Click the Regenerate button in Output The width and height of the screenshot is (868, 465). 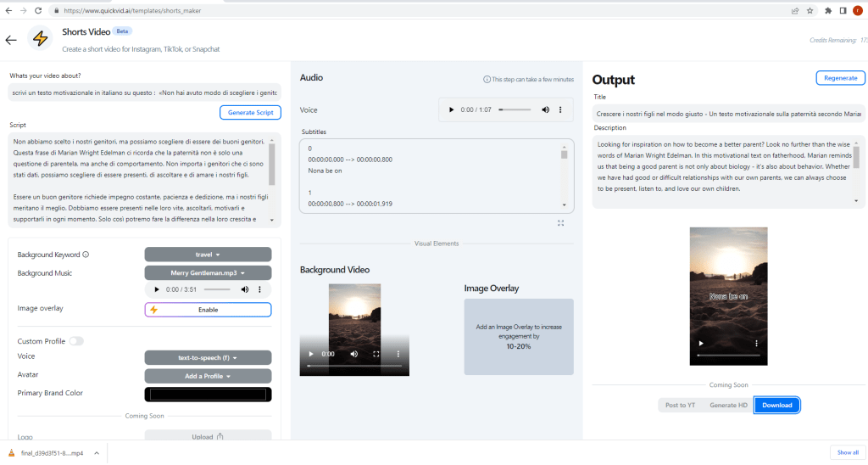(840, 78)
